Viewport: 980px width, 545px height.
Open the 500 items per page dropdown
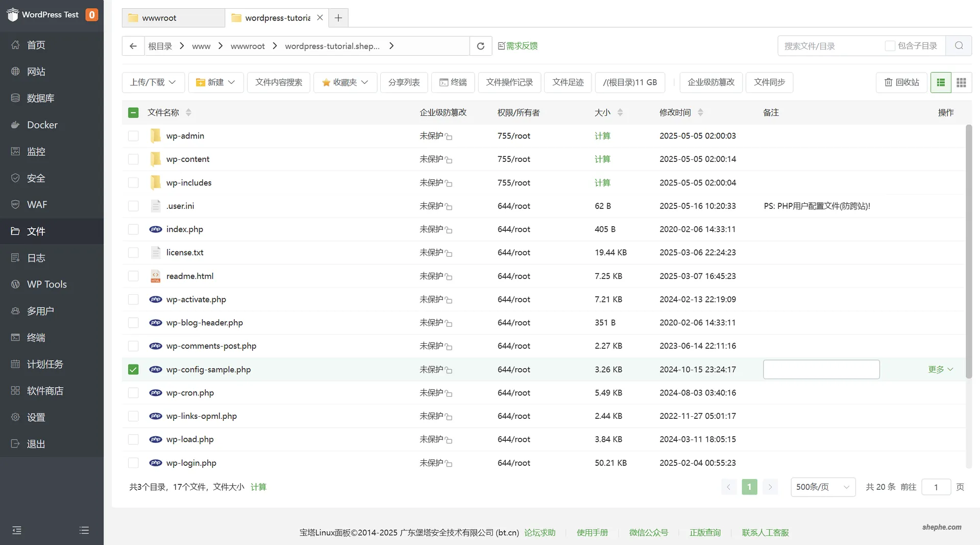(822, 487)
